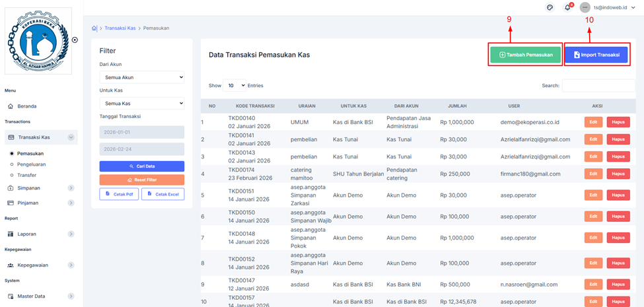The height and width of the screenshot is (307, 644).
Task: Change the Show entries count dropdown
Action: coord(234,86)
